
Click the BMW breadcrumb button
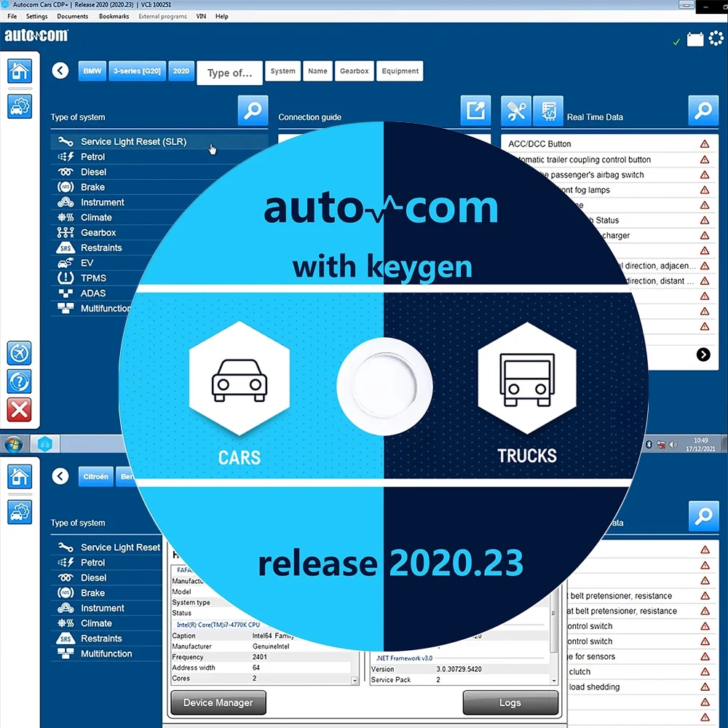(x=92, y=71)
